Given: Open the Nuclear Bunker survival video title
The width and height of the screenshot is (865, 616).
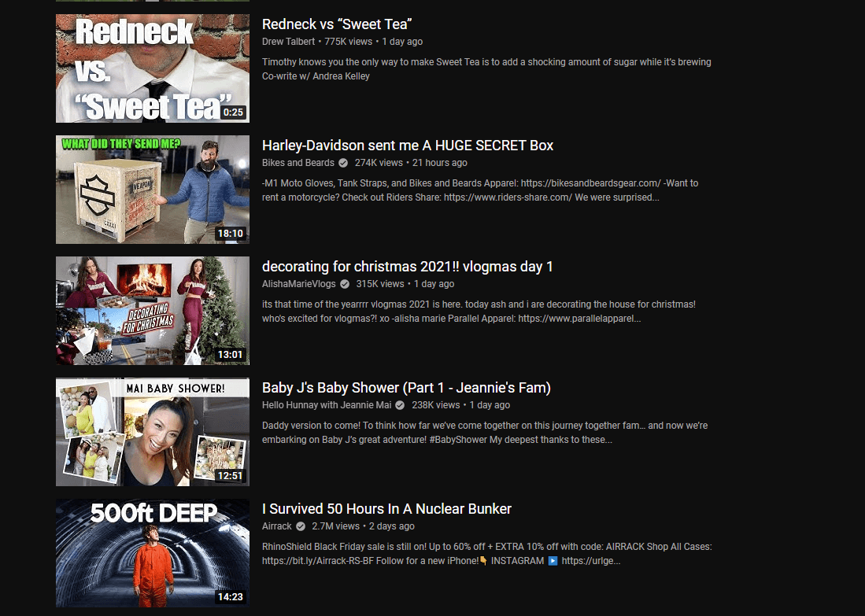Looking at the screenshot, I should click(x=386, y=509).
